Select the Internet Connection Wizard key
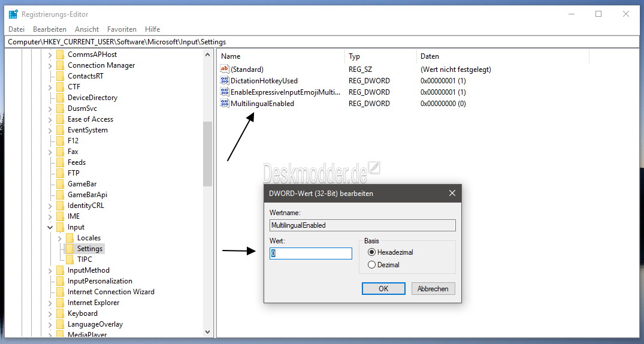The width and height of the screenshot is (644, 344). pos(111,292)
